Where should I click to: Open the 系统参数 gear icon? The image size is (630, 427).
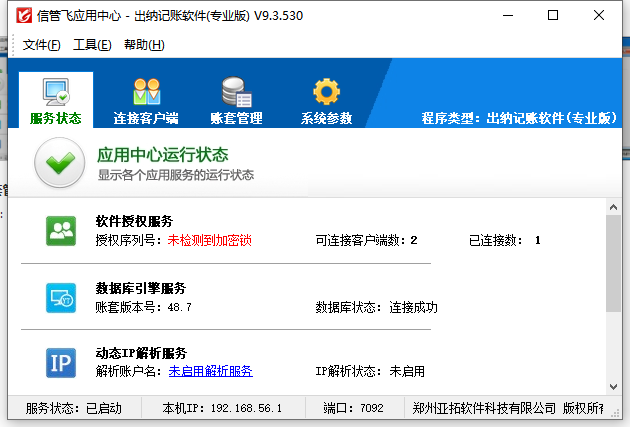[326, 92]
